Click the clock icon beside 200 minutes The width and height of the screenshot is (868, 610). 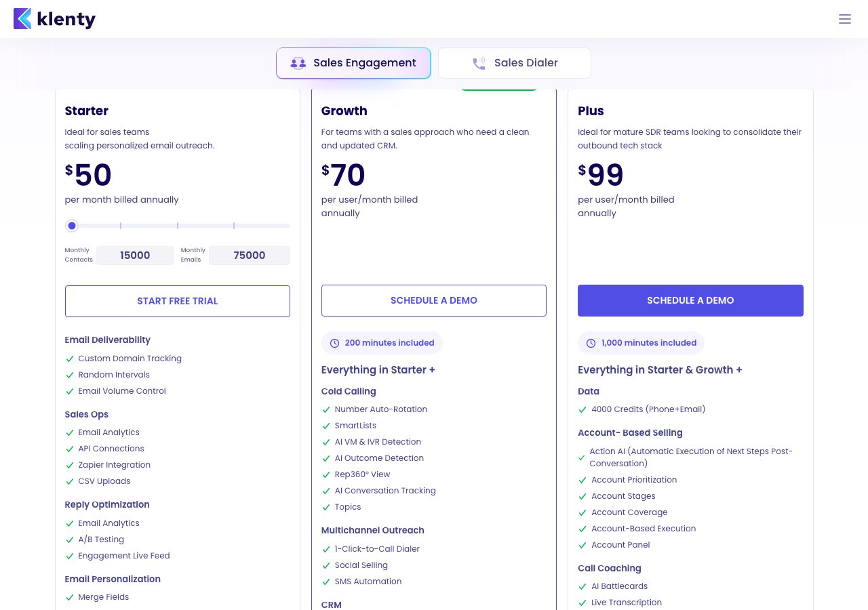(x=334, y=343)
